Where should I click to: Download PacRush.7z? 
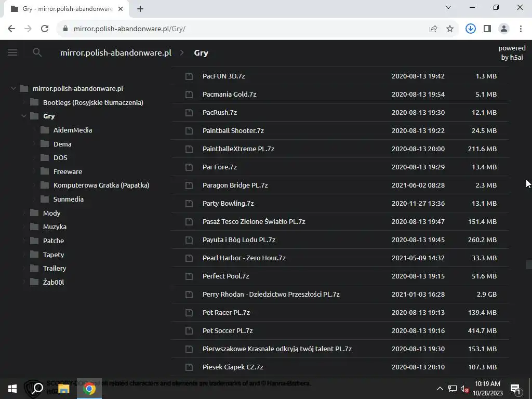[220, 112]
